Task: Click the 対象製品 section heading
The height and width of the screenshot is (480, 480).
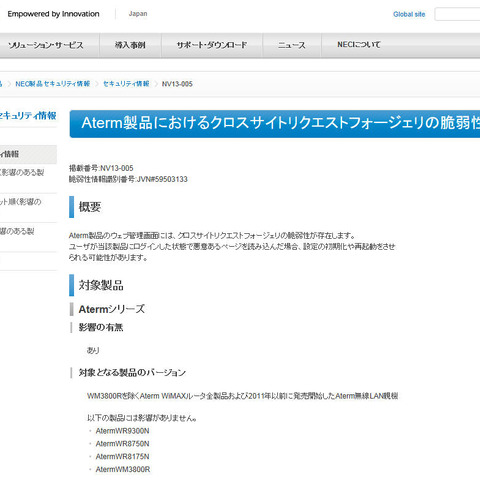Action: (x=101, y=285)
